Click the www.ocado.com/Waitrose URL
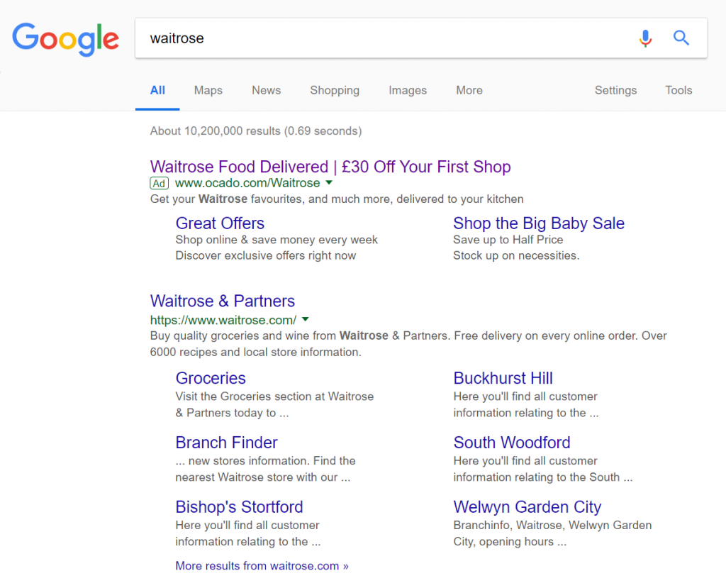Image resolution: width=726 pixels, height=588 pixels. click(x=247, y=184)
